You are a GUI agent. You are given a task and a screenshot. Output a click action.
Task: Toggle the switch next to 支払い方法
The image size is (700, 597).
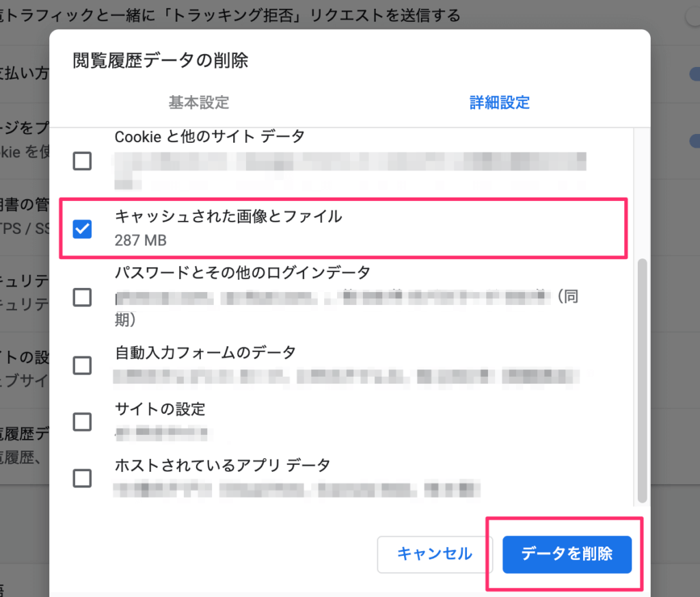tap(695, 74)
